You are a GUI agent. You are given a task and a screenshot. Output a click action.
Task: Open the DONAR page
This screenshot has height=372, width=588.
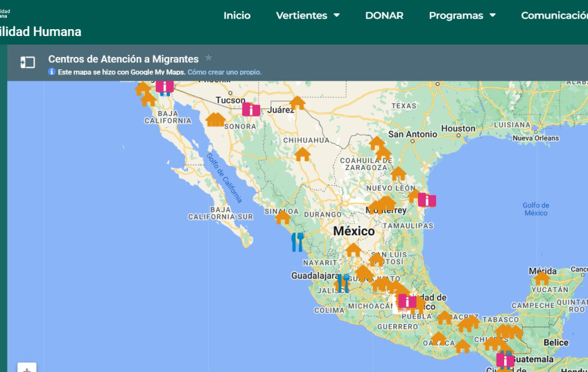[x=384, y=15]
